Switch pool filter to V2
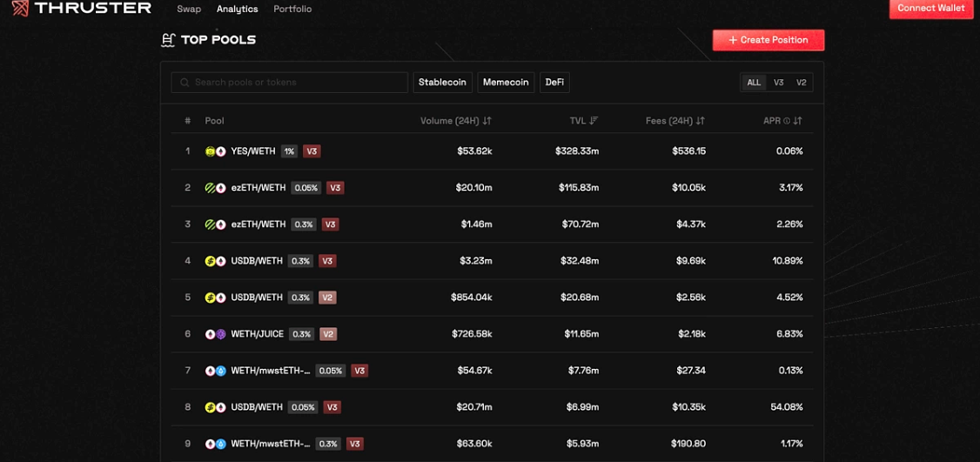 pos(802,83)
